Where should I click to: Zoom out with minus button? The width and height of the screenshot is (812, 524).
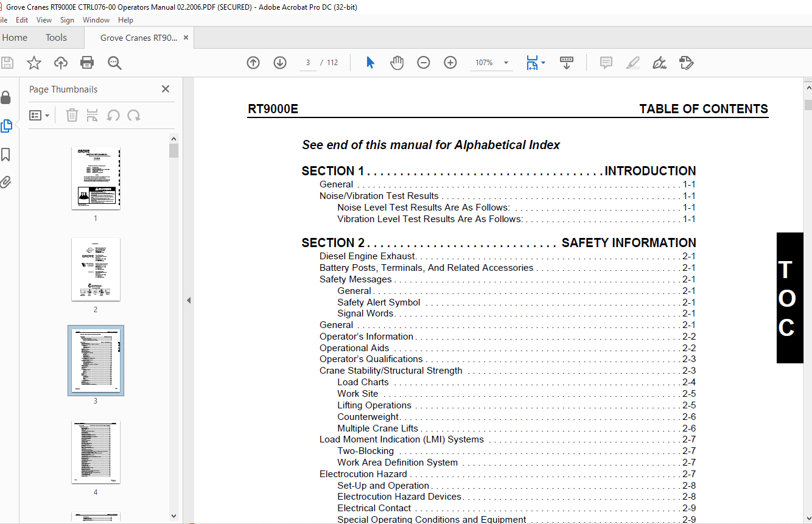(424, 63)
